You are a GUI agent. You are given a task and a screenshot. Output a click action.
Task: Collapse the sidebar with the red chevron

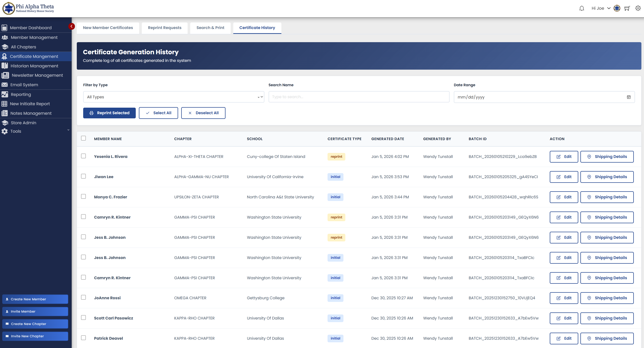tap(71, 26)
